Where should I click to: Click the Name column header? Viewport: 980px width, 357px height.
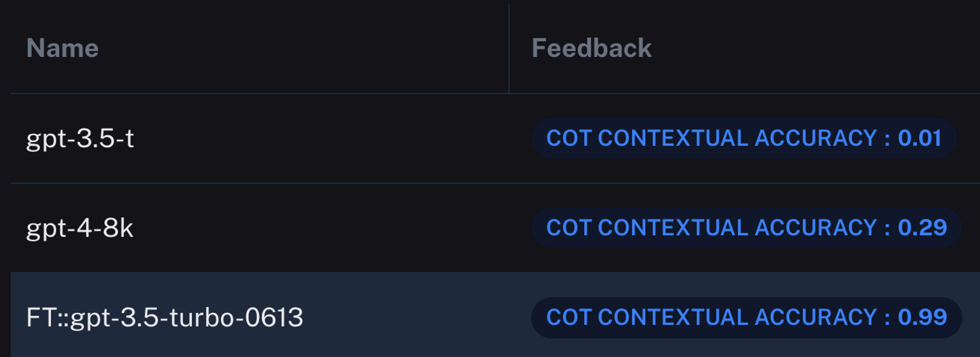pos(63,48)
